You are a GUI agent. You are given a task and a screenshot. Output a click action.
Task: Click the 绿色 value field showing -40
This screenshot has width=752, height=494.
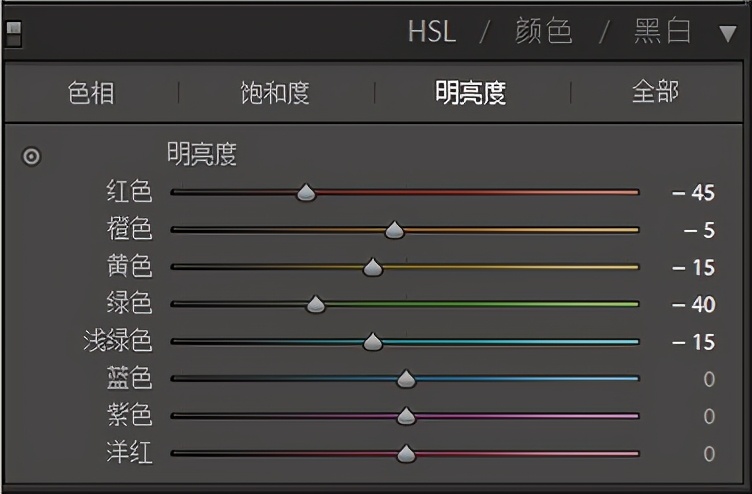pyautogui.click(x=693, y=305)
